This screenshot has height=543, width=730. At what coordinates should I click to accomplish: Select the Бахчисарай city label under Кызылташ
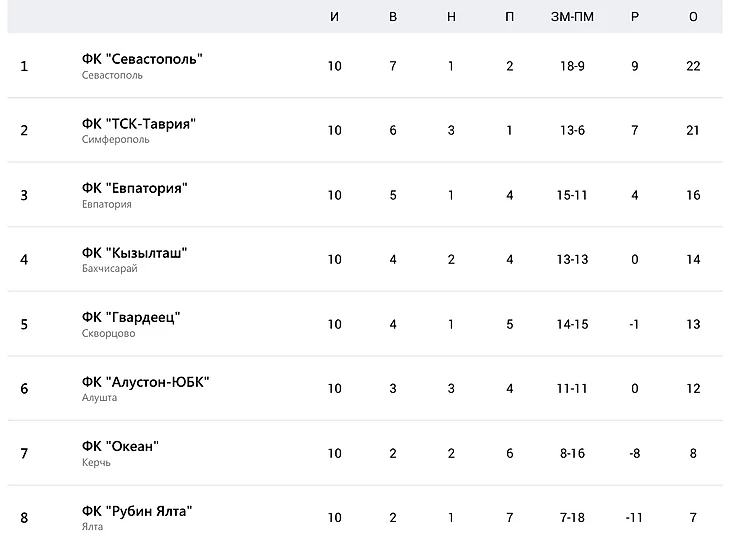click(x=109, y=269)
